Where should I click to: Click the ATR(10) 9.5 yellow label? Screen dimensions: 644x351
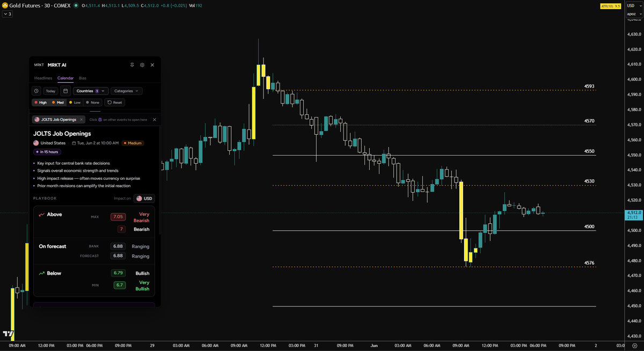point(610,6)
